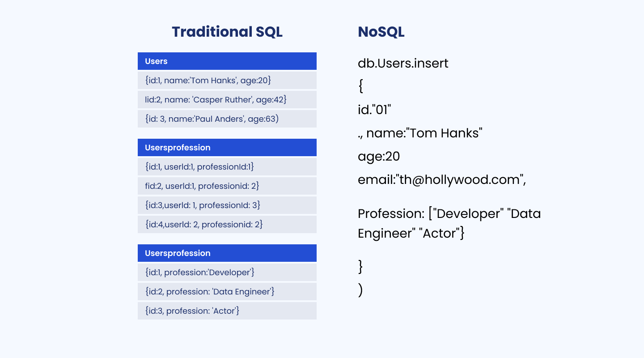644x358 pixels.
Task: Click the 'Traditional SQL' heading
Action: (x=227, y=32)
